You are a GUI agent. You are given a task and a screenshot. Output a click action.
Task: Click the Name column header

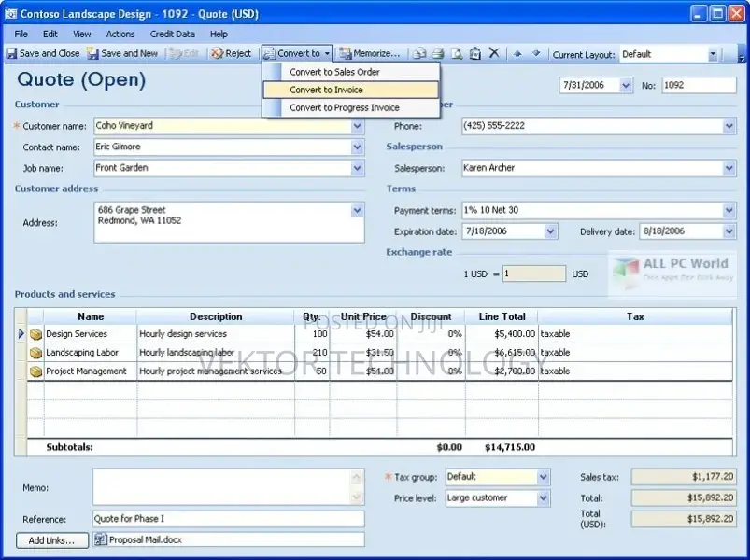point(91,316)
